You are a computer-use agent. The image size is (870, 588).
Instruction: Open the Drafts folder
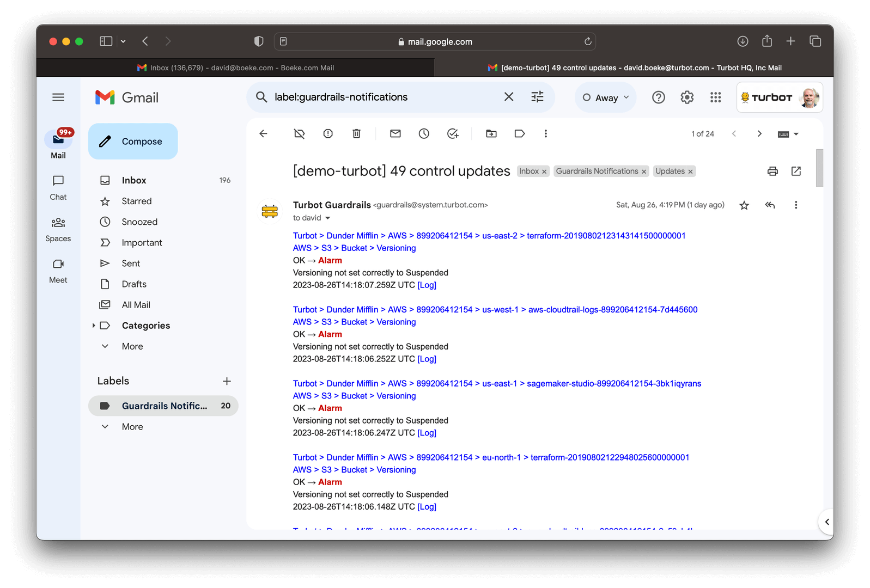tap(163, 284)
